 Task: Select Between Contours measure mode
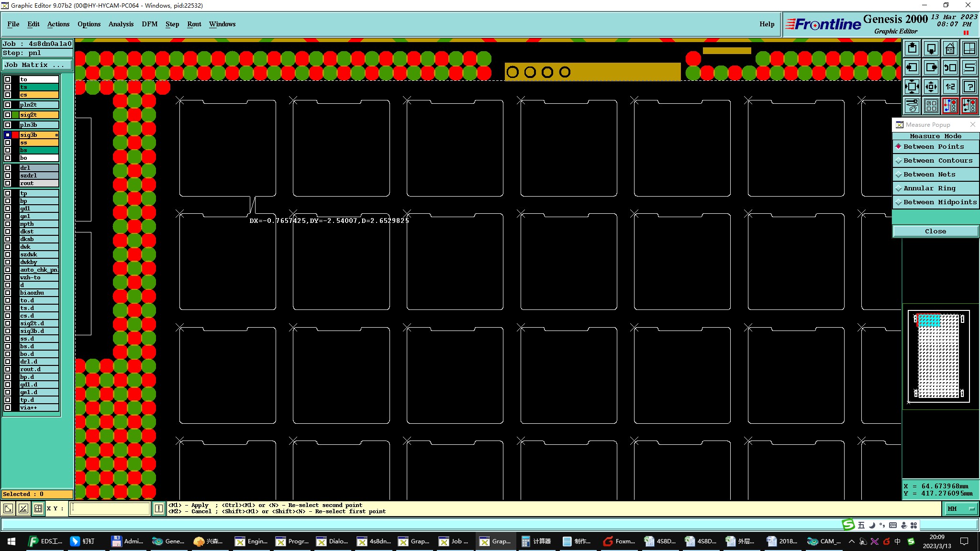coord(935,161)
